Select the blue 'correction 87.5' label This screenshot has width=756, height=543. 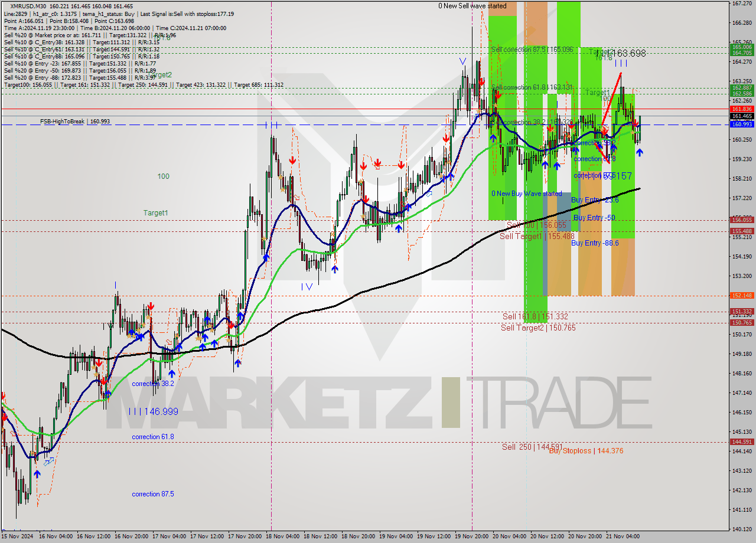pyautogui.click(x=153, y=494)
